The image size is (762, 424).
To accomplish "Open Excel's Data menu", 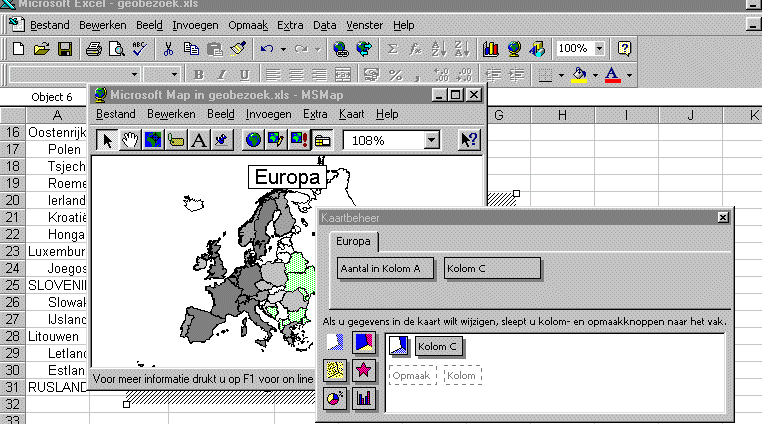I will (x=324, y=25).
